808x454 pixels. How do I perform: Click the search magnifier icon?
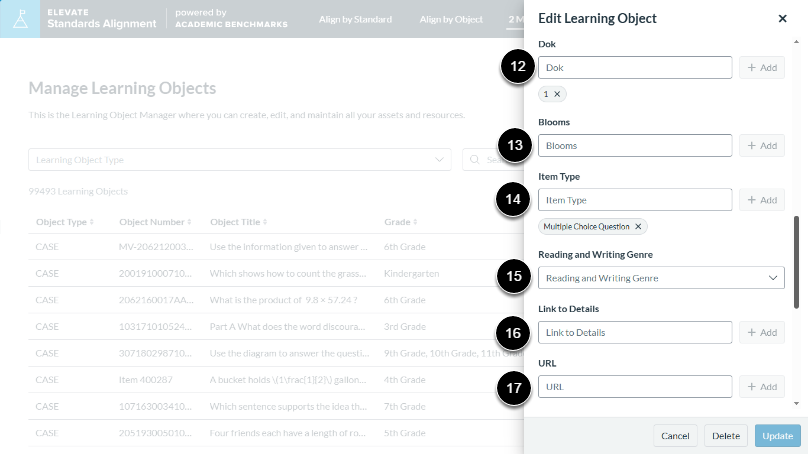pos(475,160)
